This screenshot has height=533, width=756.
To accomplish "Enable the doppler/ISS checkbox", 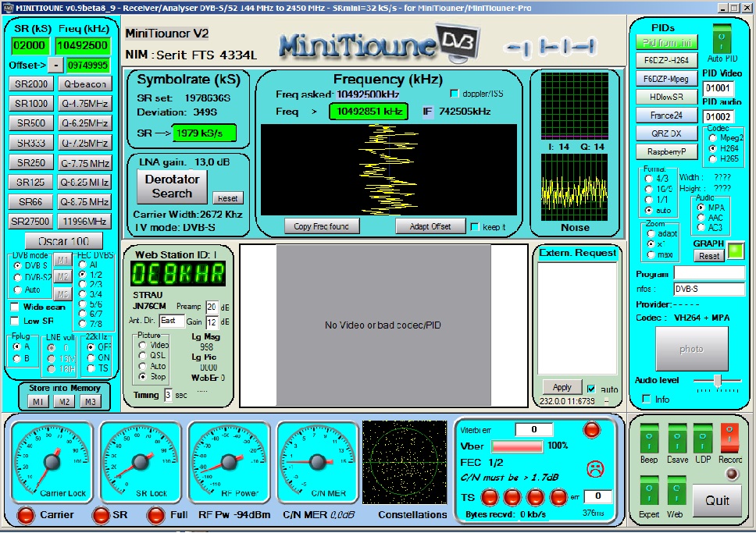I will point(455,94).
